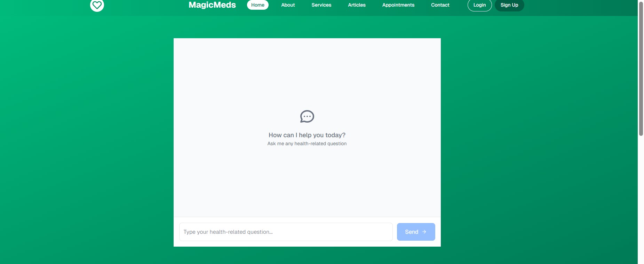Open the Appointments page

(x=398, y=5)
